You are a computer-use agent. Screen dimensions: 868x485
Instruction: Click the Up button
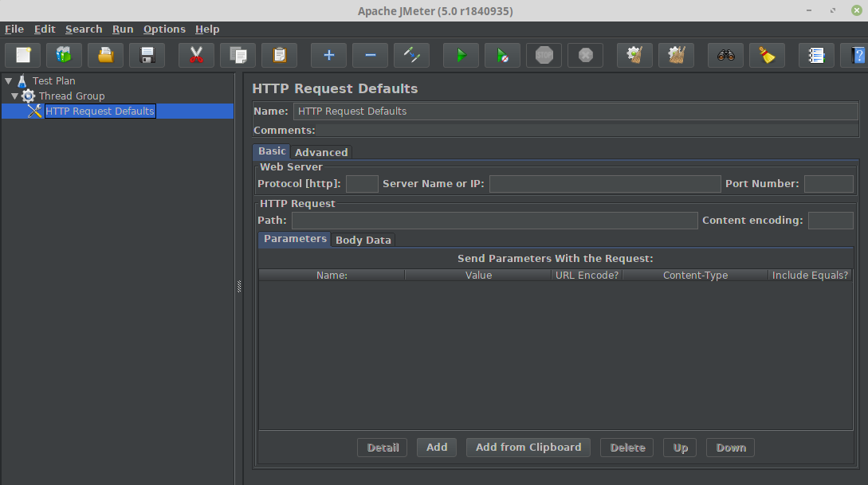[681, 448]
